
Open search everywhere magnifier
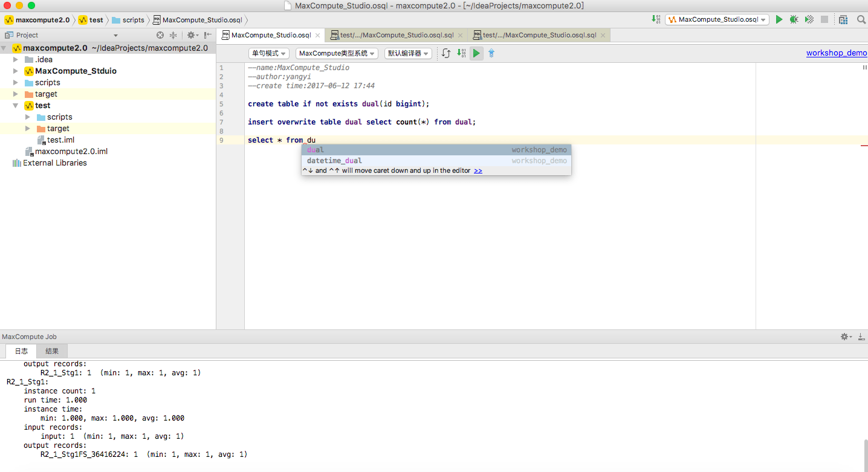click(x=861, y=19)
